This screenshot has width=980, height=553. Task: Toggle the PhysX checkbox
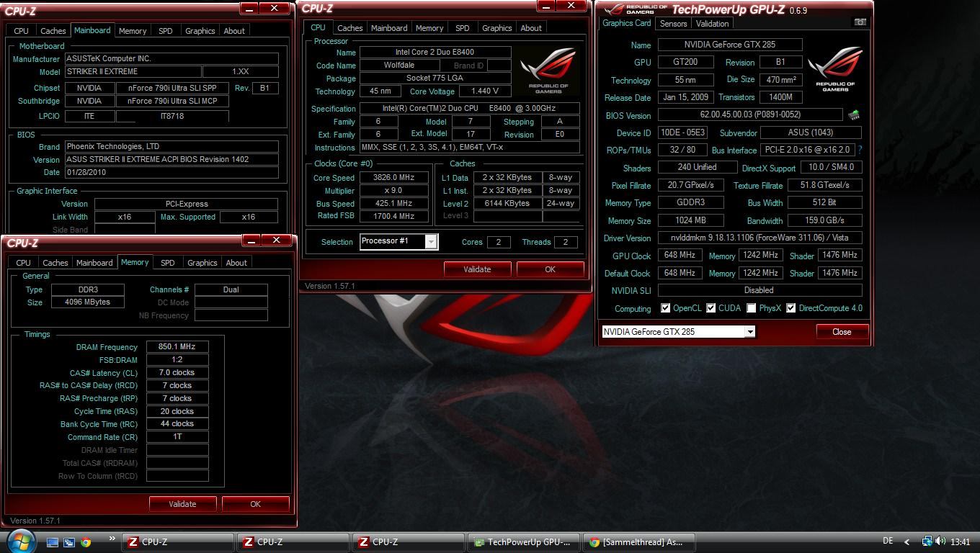751,308
